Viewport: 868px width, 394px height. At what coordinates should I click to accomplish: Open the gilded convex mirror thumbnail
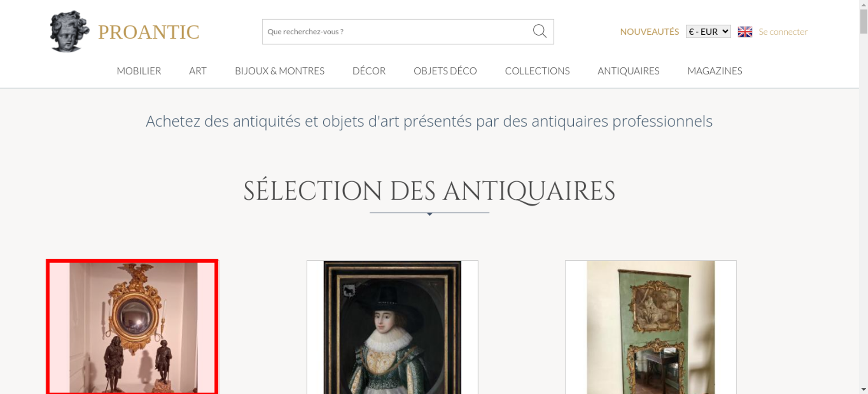(132, 327)
